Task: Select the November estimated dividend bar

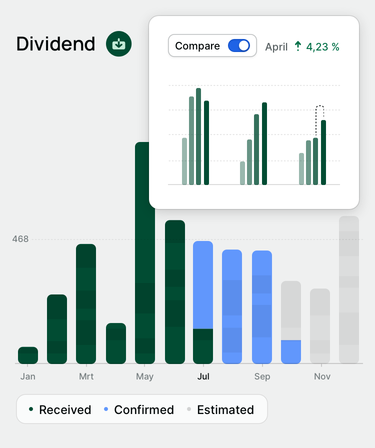Action: pos(320,326)
